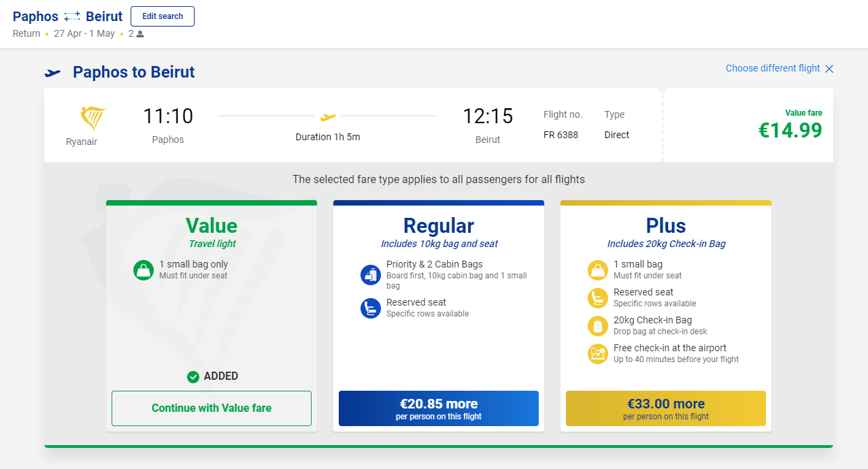
Task: Click the blue plane icon beside Paphos to Beirut
Action: click(x=53, y=73)
